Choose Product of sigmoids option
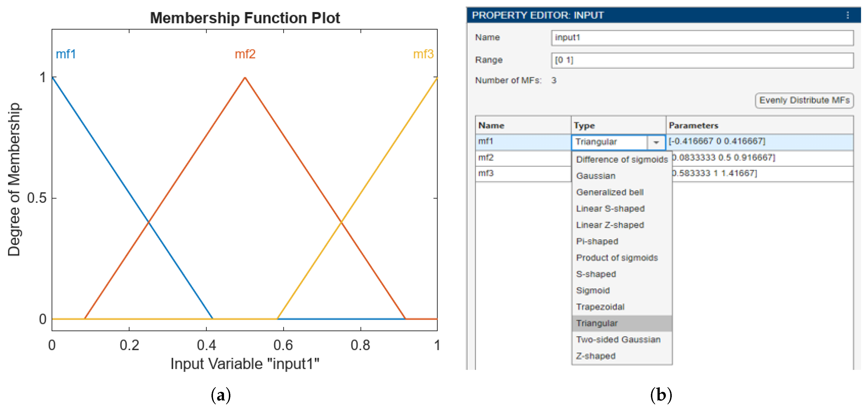This screenshot has width=868, height=410. coord(617,258)
